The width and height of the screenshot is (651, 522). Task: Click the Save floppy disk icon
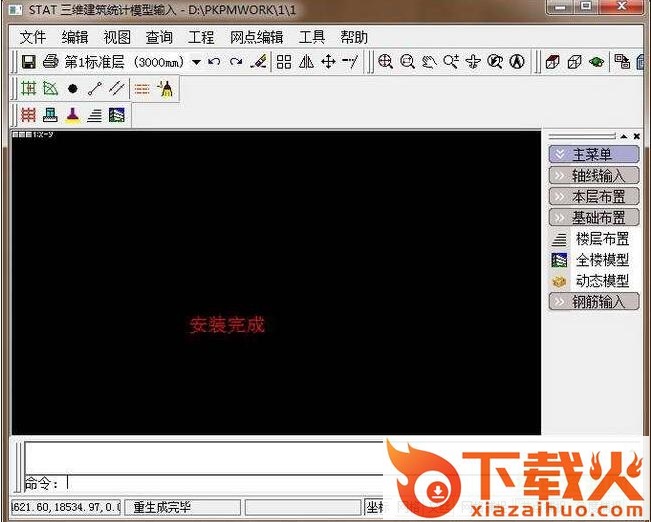pyautogui.click(x=29, y=62)
